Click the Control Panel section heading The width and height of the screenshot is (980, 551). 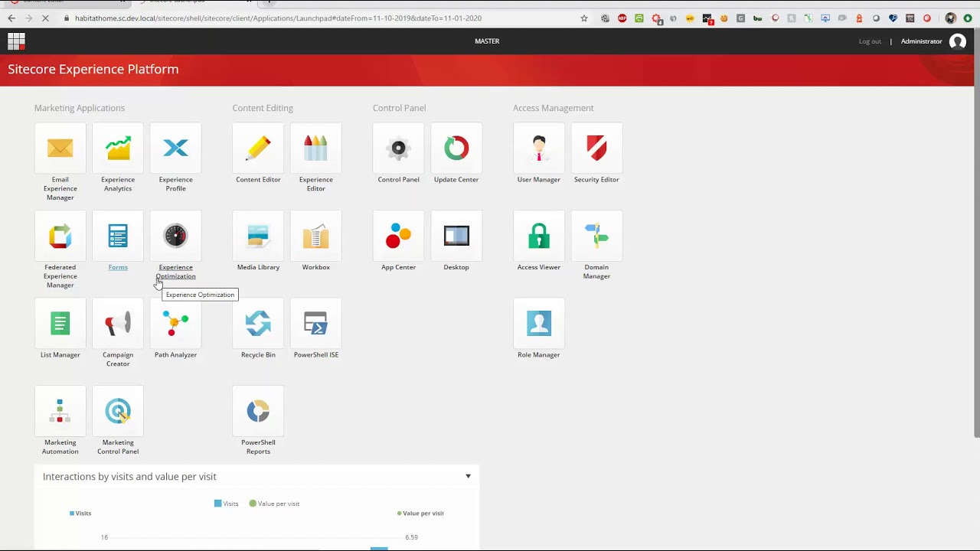(x=400, y=108)
